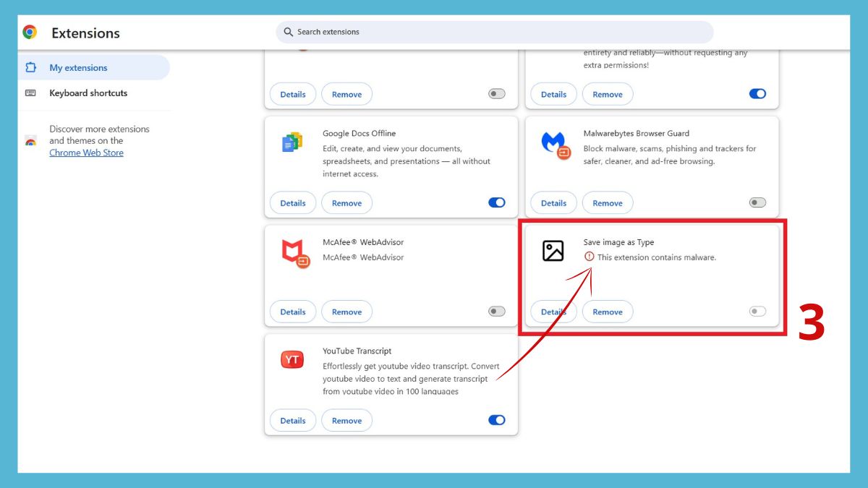
Task: Open Details for McAfee WebAdvisor
Action: [293, 312]
